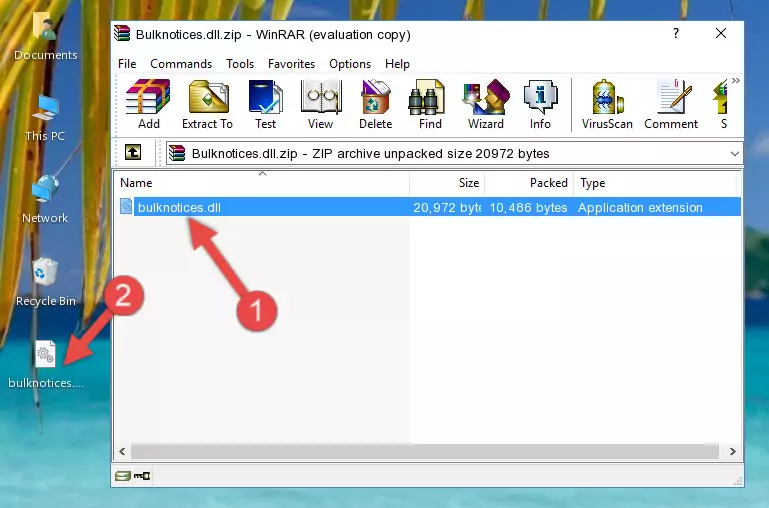The height and width of the screenshot is (508, 769).
Task: Open the Commands menu
Action: [181, 64]
